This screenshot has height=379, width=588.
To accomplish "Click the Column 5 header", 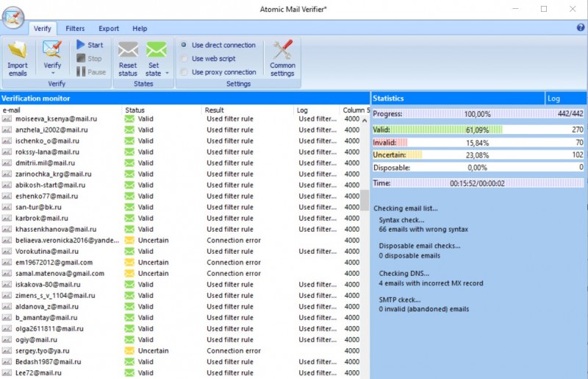I will coord(355,110).
